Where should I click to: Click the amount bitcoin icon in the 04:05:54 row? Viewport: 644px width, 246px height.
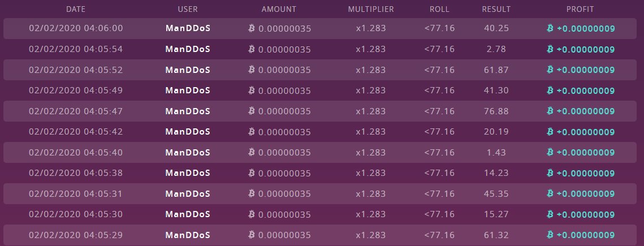(x=252, y=49)
